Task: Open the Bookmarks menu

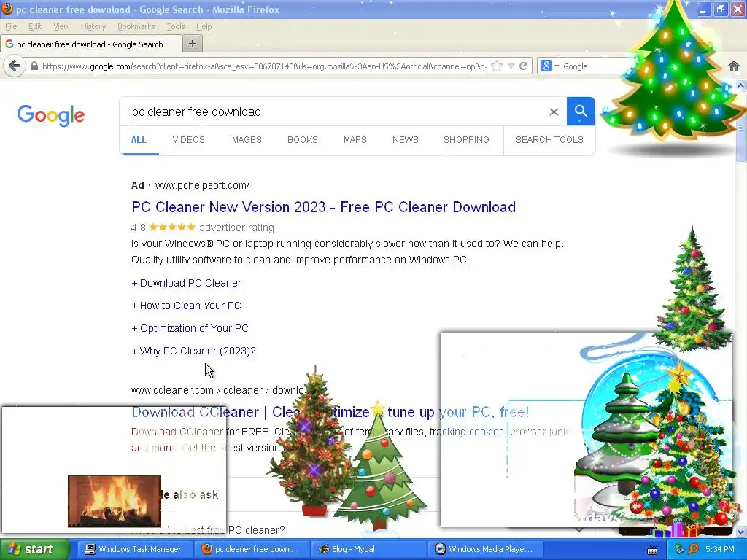Action: (136, 26)
